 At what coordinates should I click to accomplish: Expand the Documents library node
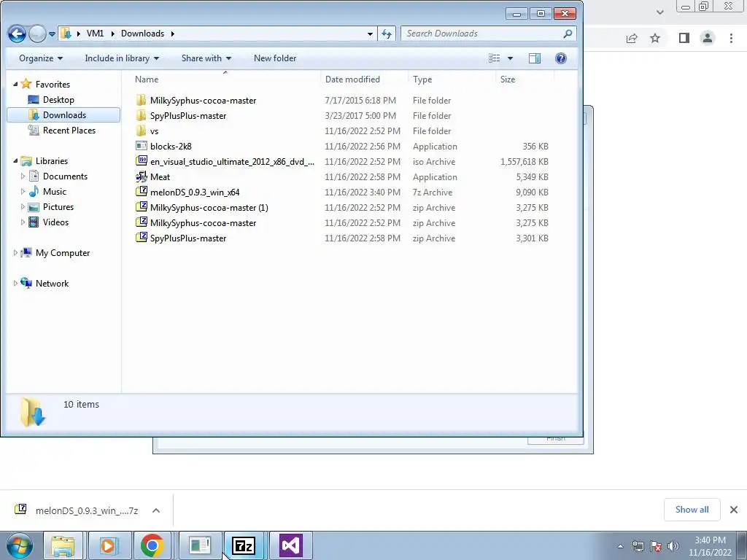pos(23,176)
